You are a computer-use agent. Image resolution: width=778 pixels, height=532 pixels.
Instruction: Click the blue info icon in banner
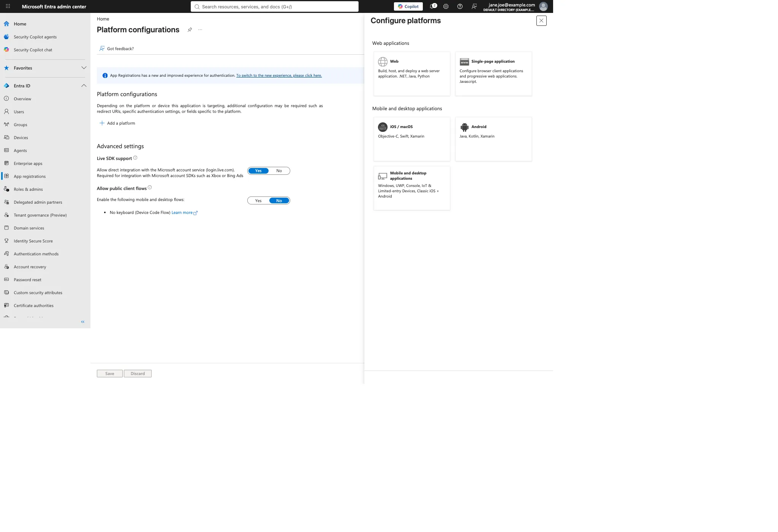tap(105, 76)
